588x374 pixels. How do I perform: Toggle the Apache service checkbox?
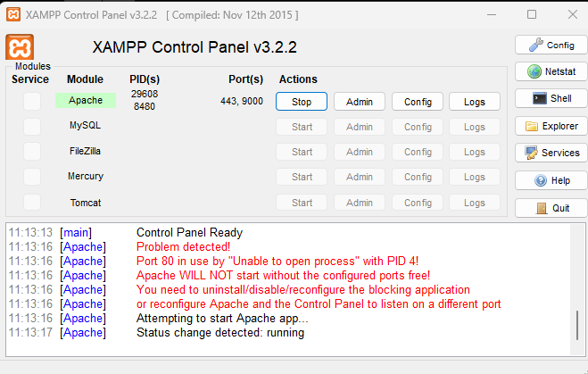(x=32, y=102)
